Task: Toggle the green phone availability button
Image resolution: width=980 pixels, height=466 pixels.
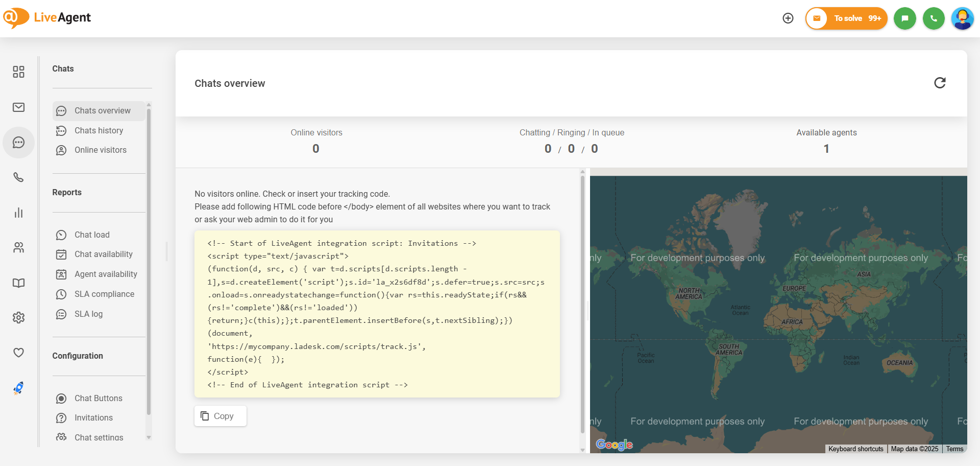Action: coord(934,18)
